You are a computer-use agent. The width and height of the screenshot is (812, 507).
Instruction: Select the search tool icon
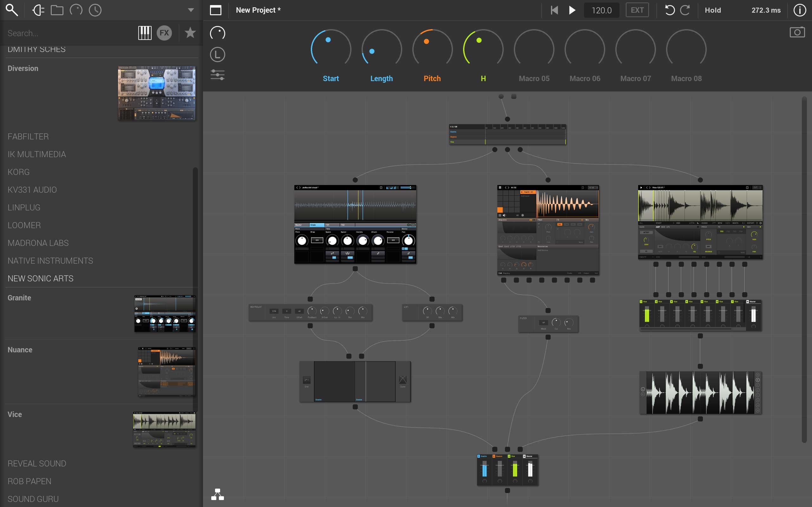pos(12,10)
